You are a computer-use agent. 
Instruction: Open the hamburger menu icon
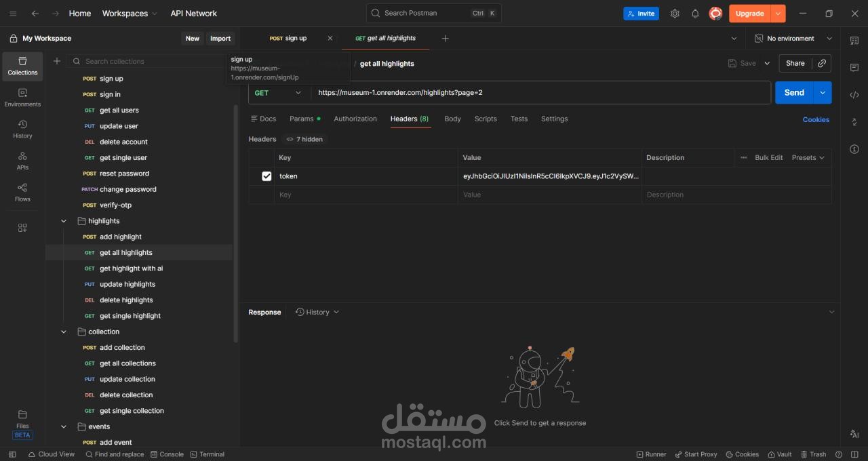coord(13,14)
